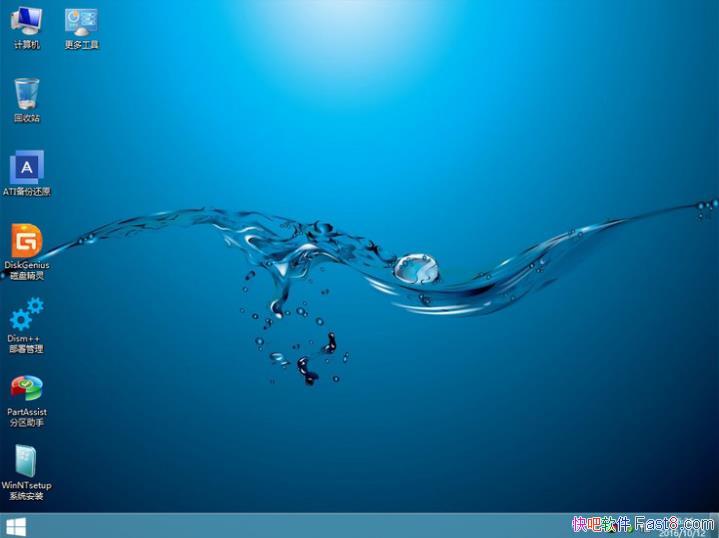Click the WinNTsetup system install icon

pos(27,461)
